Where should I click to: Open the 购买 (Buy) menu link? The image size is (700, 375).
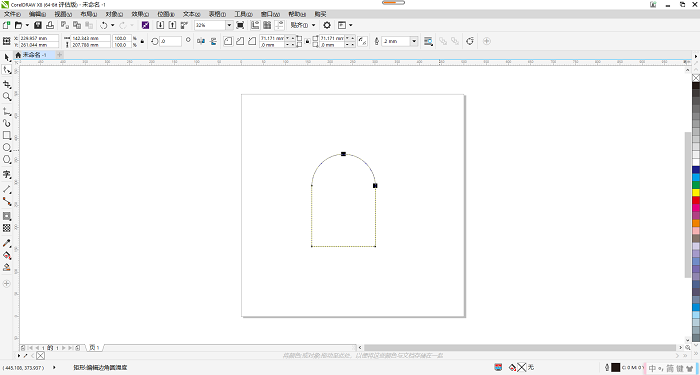coord(320,14)
